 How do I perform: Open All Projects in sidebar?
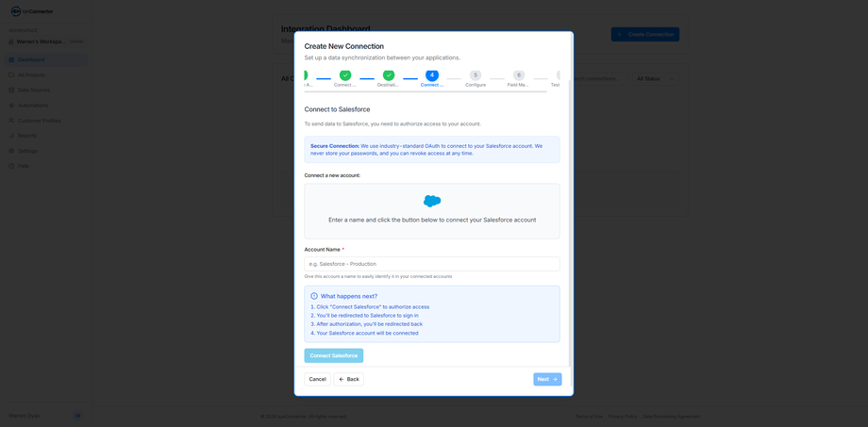[46, 74]
